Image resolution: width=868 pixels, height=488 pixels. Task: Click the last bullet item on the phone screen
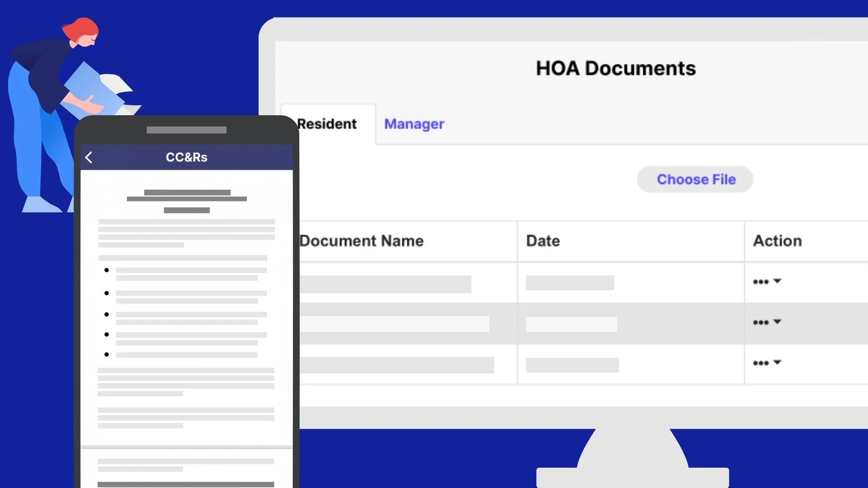107,354
